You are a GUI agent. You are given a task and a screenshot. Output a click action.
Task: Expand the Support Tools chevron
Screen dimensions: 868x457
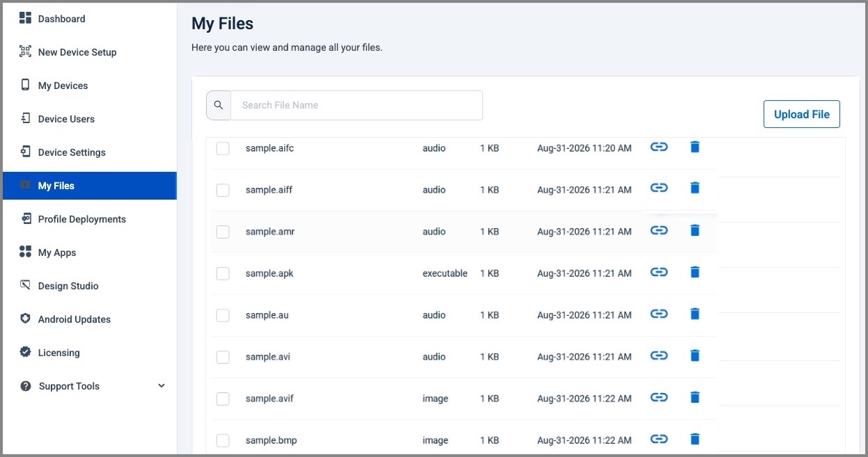pos(161,386)
